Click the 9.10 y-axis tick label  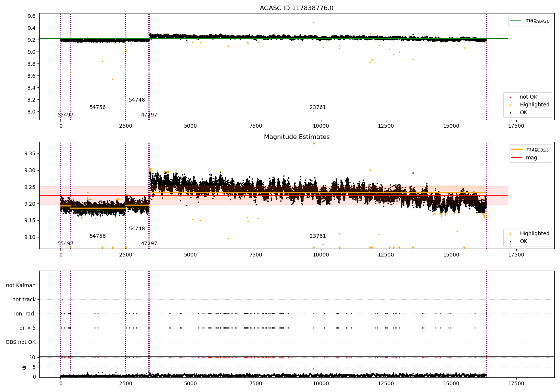(x=30, y=237)
